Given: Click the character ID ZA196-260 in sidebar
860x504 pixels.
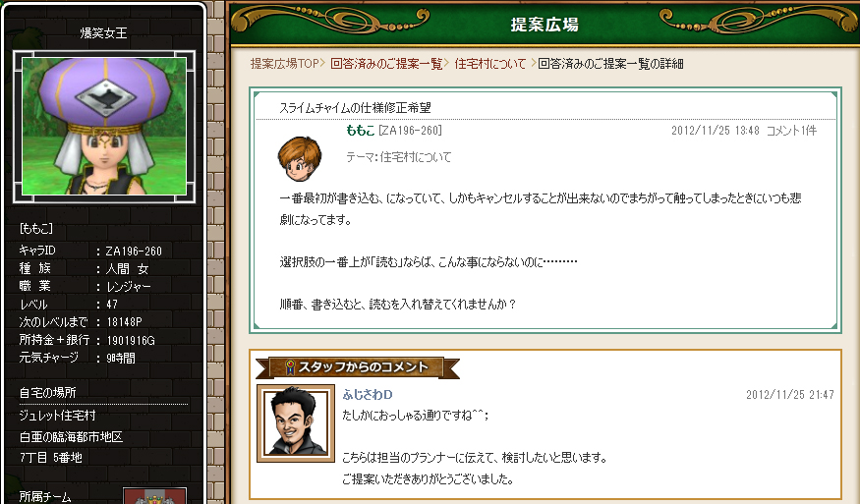Looking at the screenshot, I should coord(134,252).
